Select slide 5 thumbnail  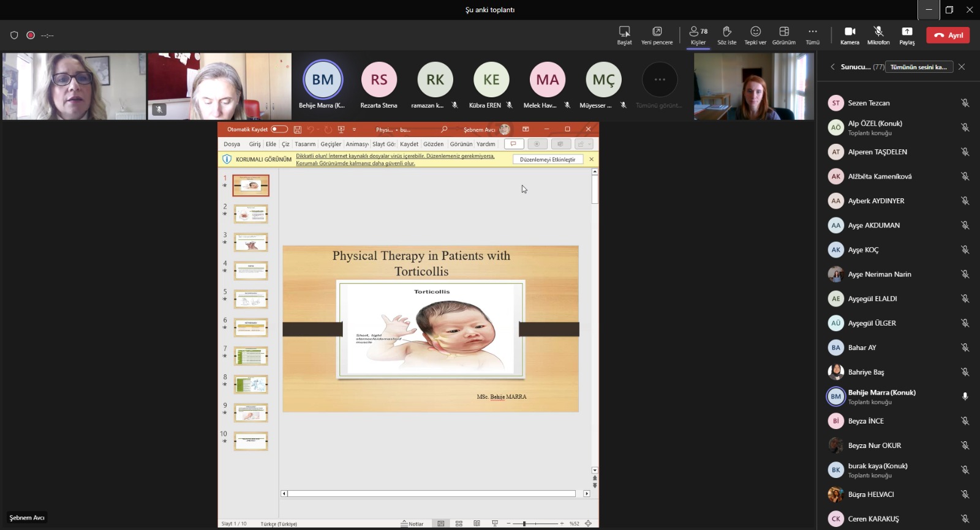251,299
